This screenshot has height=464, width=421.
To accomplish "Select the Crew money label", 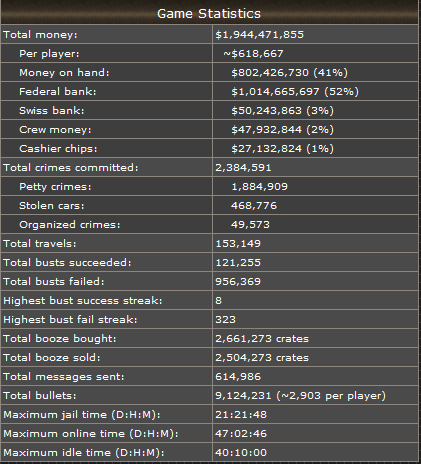I will (x=55, y=130).
